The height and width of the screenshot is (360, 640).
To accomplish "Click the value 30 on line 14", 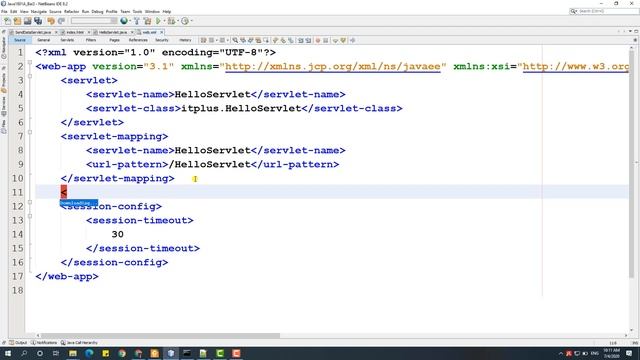I will coord(118,234).
